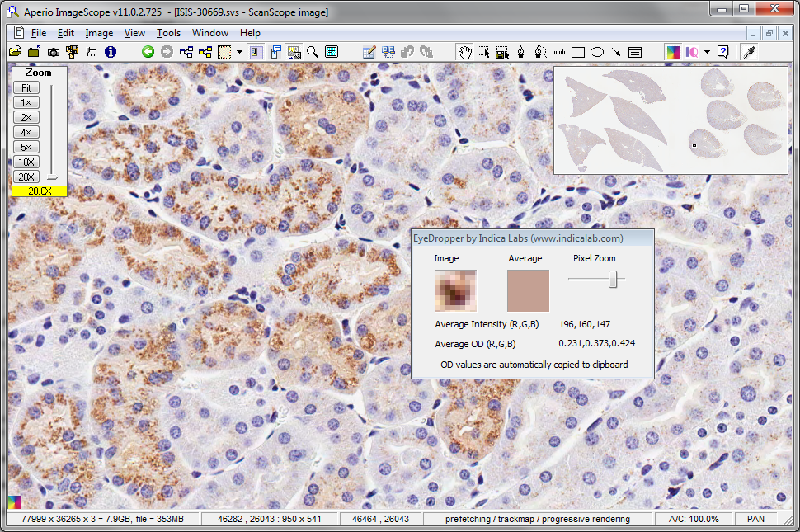This screenshot has width=800, height=532.
Task: Toggle the thumbnail overview window button
Action: (294, 51)
